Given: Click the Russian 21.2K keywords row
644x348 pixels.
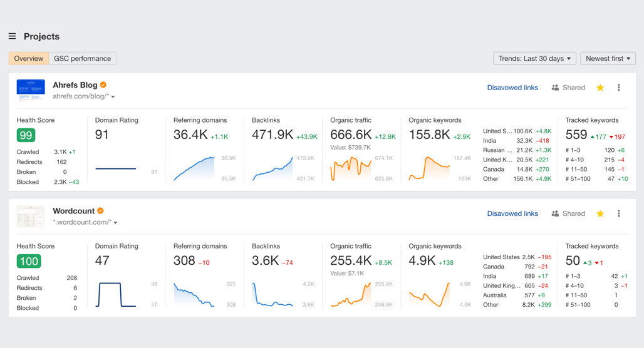Looking at the screenshot, I should pos(517,150).
